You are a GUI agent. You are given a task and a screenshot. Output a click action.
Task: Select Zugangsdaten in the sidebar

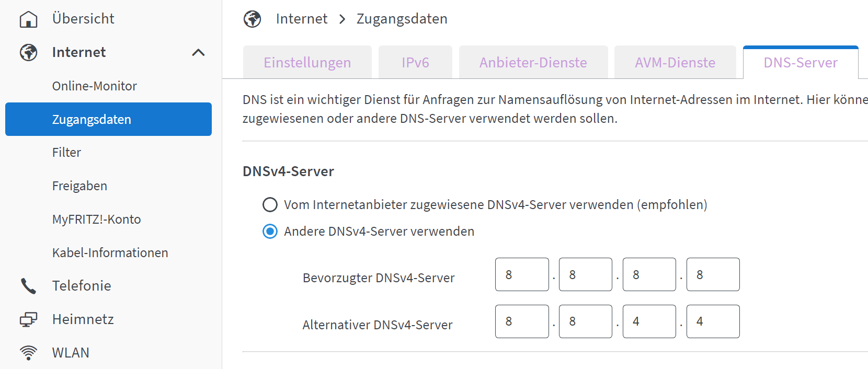click(x=108, y=119)
